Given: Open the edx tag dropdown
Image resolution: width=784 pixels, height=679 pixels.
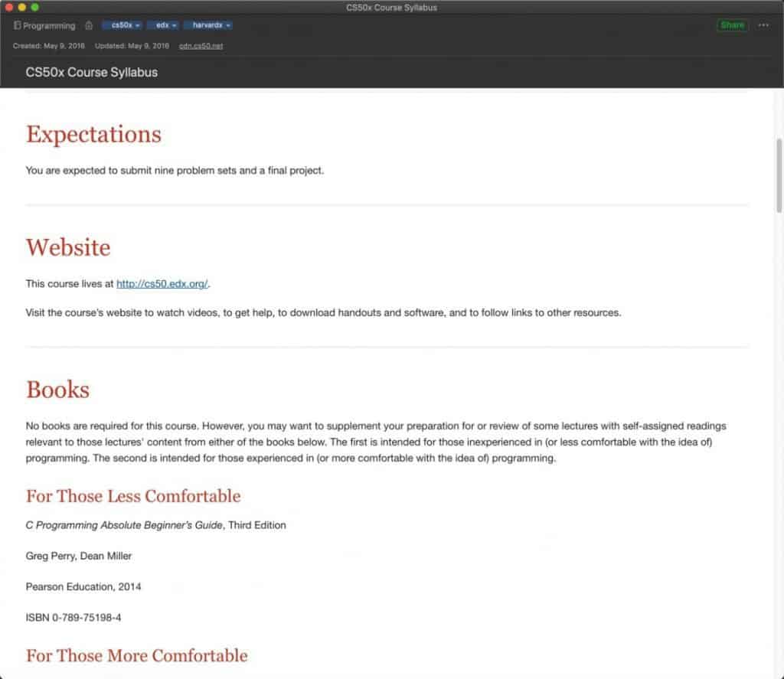Looking at the screenshot, I should pos(163,25).
